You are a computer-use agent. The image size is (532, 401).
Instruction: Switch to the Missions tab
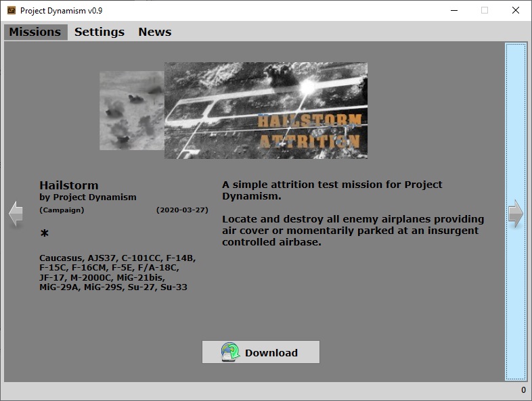[x=35, y=32]
